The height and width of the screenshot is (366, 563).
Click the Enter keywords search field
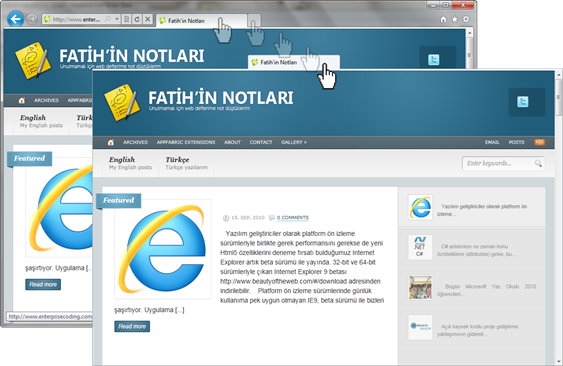(x=503, y=163)
